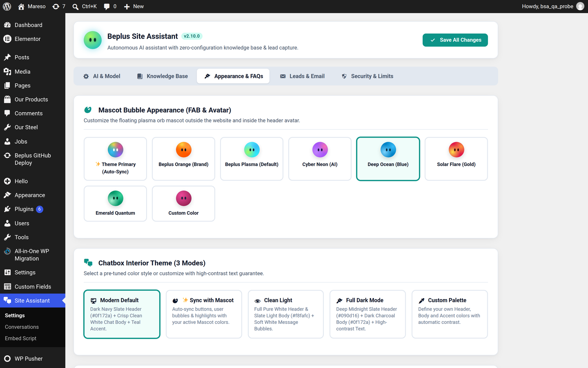Click the Plugins update count badge 6

40,209
